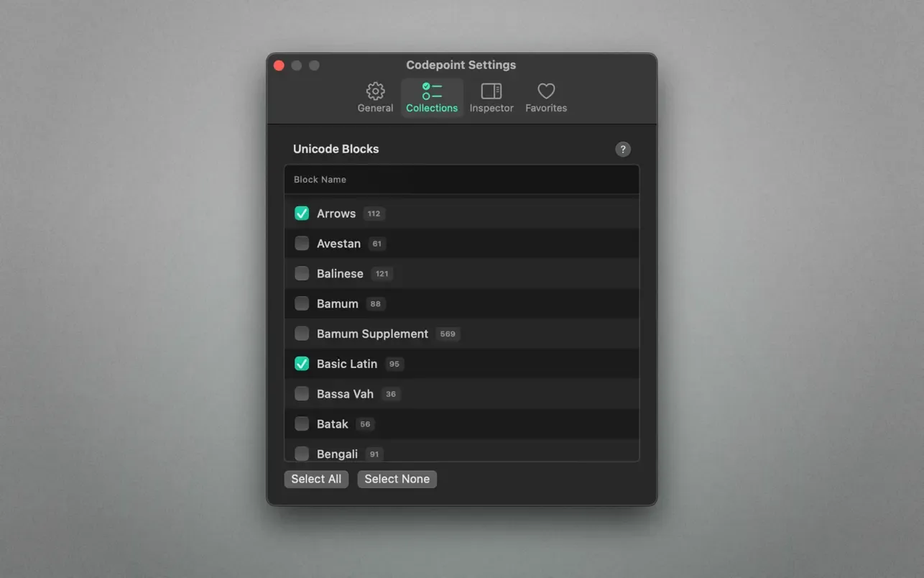Click the question mark help button
Screen dimensions: 924x578
[623, 150]
